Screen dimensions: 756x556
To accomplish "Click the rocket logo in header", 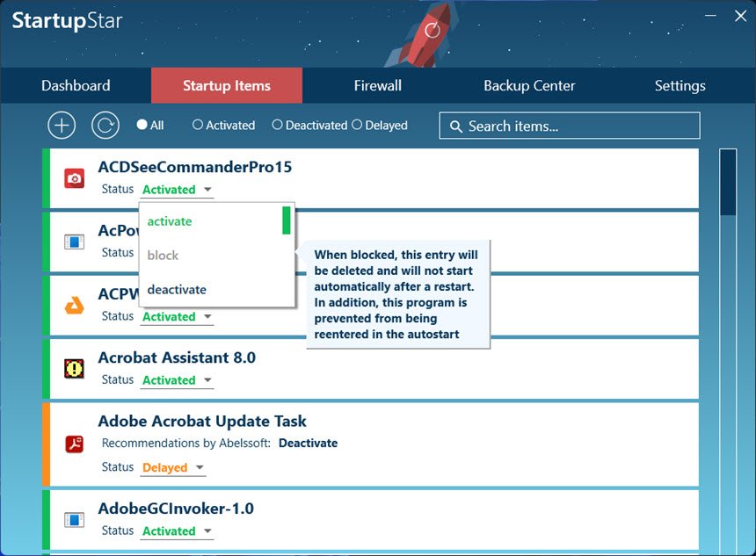I will click(x=425, y=34).
